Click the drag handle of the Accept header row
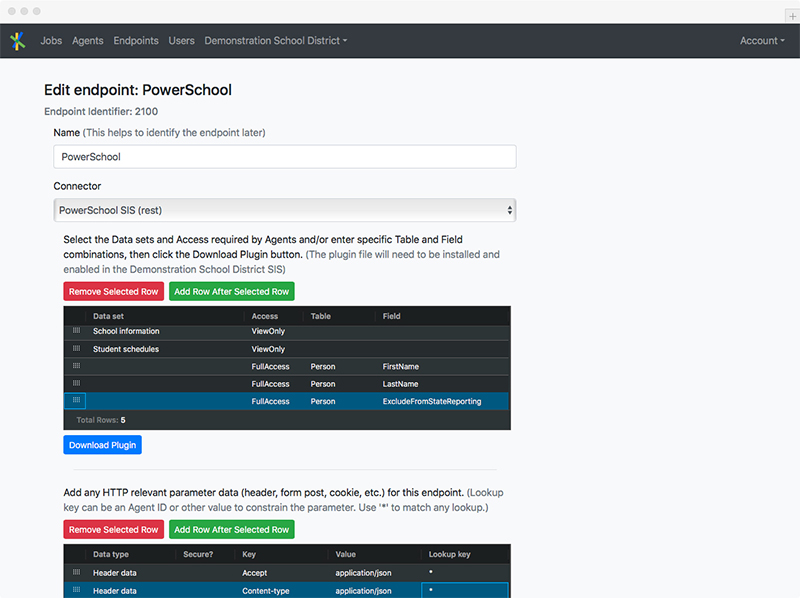Screen dimensions: 800x598 75,573
